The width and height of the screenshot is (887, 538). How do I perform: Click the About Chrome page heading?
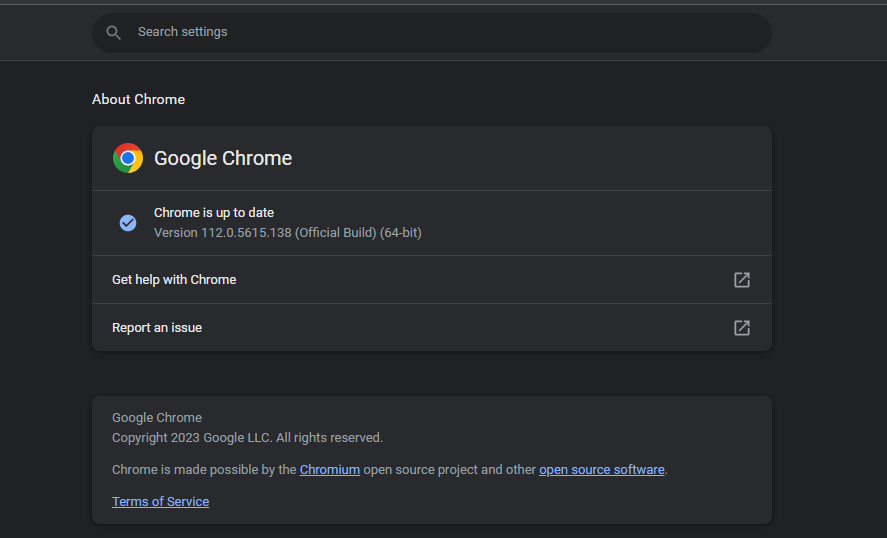coord(138,100)
